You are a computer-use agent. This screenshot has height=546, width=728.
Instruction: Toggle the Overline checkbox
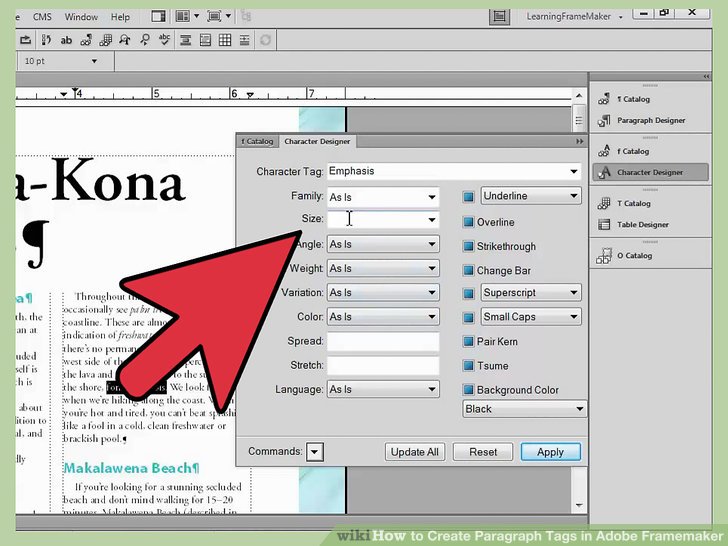tap(468, 222)
